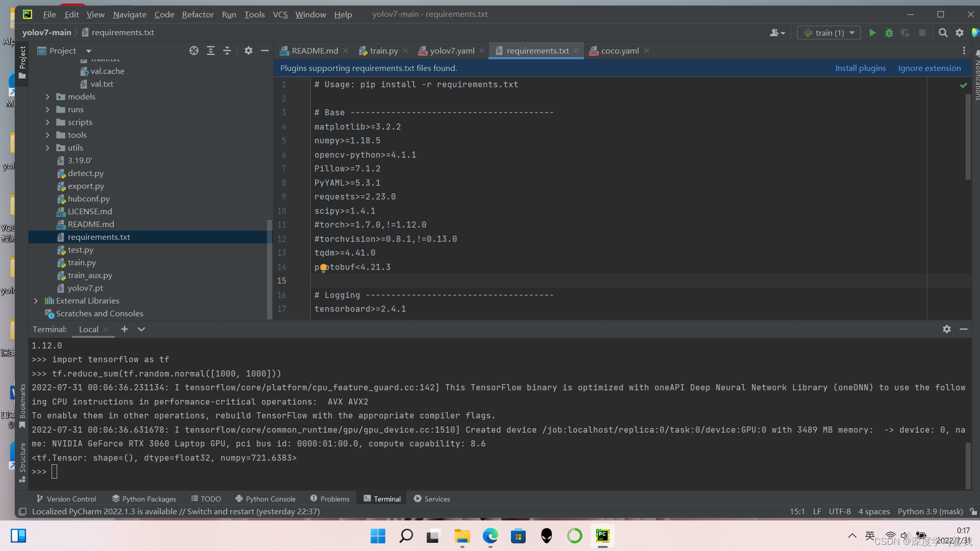Open terminal settings gear icon
980x551 pixels.
pyautogui.click(x=946, y=329)
